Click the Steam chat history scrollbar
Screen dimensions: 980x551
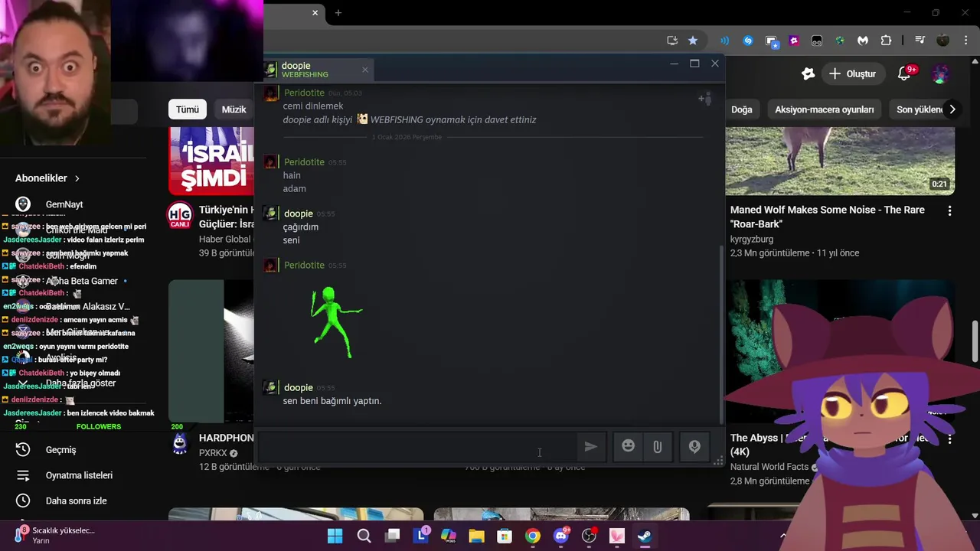click(x=721, y=335)
